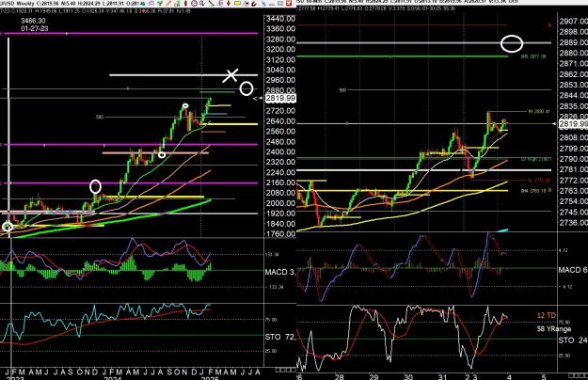This screenshot has width=588, height=380.
Task: Click the MACD 6 indicator label
Action: [573, 270]
